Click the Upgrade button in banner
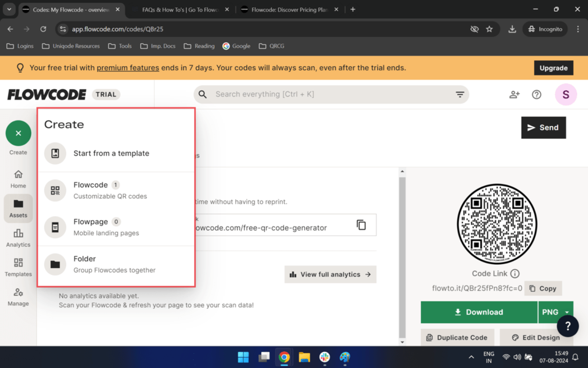Viewport: 588px width, 368px height. click(x=554, y=68)
